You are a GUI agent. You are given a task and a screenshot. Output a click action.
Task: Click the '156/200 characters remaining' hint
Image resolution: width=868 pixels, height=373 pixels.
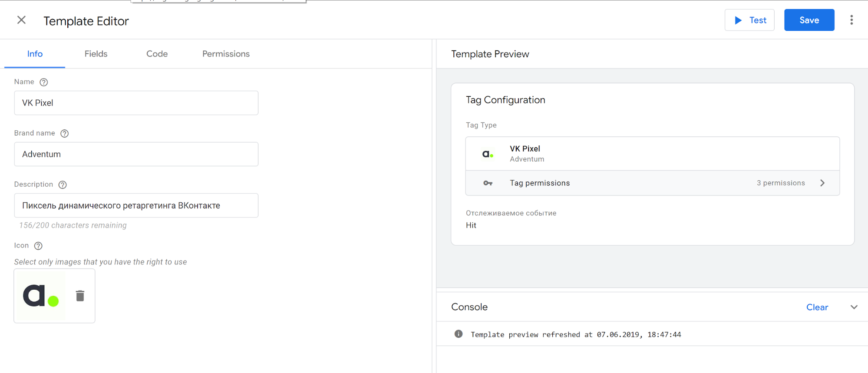pos(73,225)
